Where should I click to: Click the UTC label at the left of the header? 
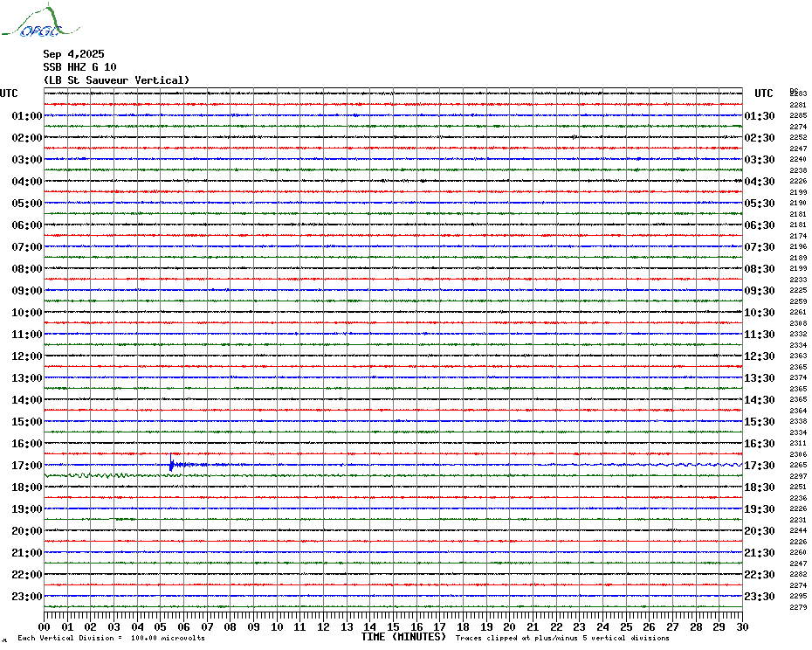pyautogui.click(x=9, y=93)
